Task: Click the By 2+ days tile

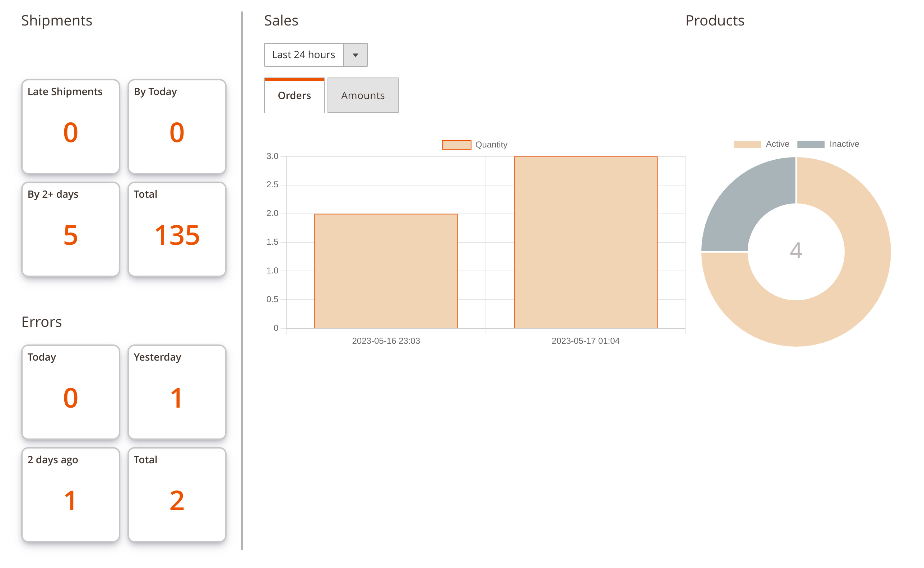Action: tap(71, 229)
